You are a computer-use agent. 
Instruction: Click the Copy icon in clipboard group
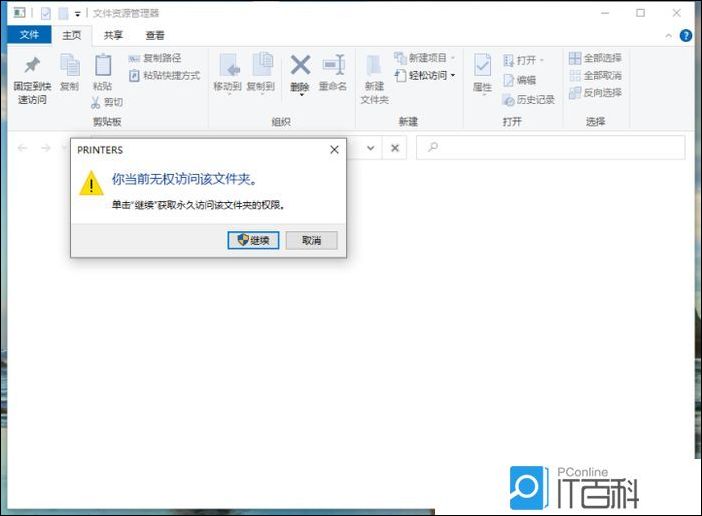70,65
